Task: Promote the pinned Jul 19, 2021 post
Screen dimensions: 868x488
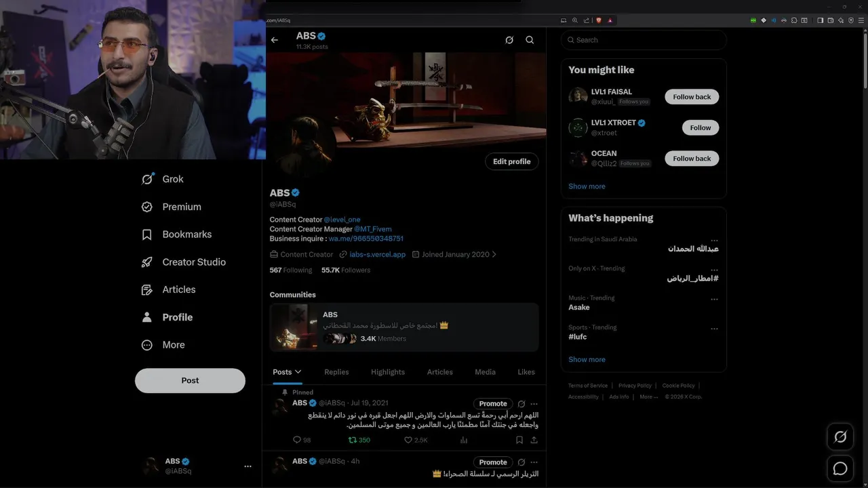Action: (493, 403)
